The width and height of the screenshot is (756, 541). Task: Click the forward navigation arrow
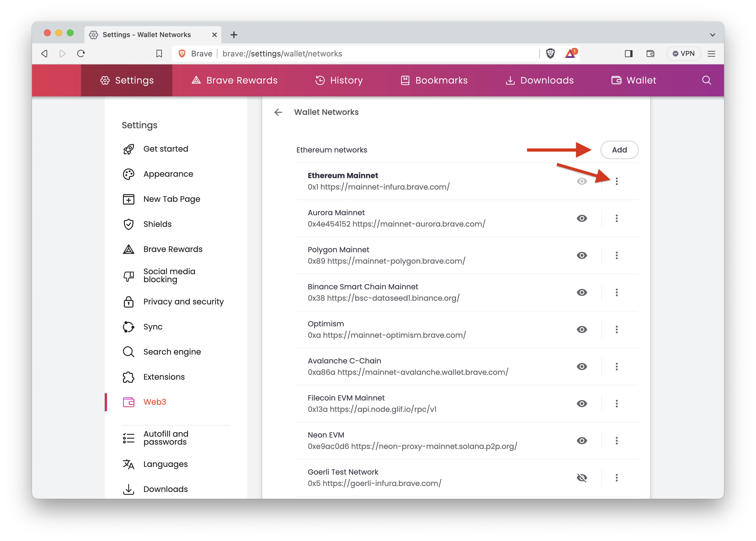click(x=62, y=54)
